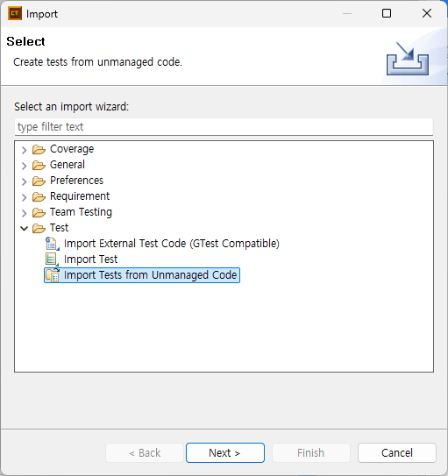Viewport: 448px width, 476px height.
Task: Maximize the Import dialog window
Action: pyautogui.click(x=387, y=13)
